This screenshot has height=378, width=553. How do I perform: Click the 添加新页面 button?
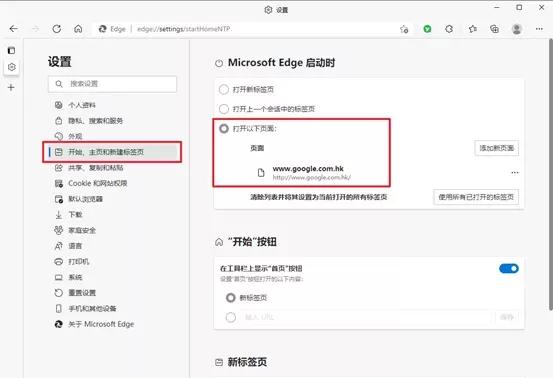496,148
